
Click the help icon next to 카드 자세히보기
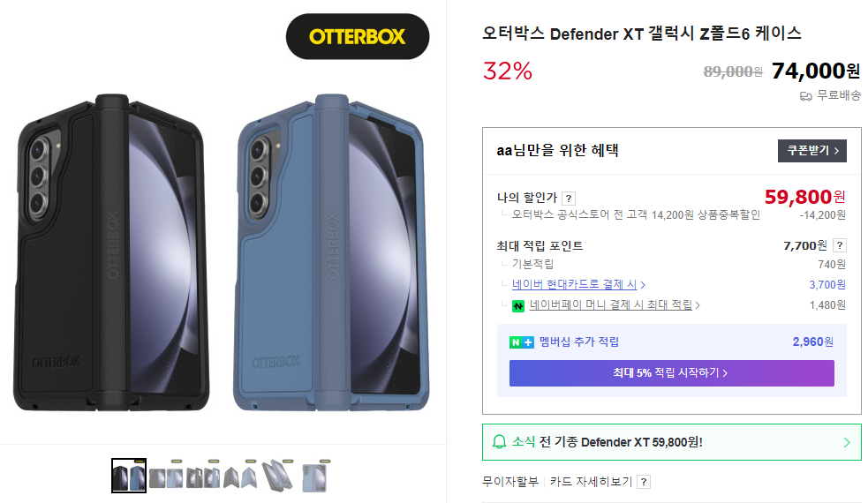(x=644, y=482)
